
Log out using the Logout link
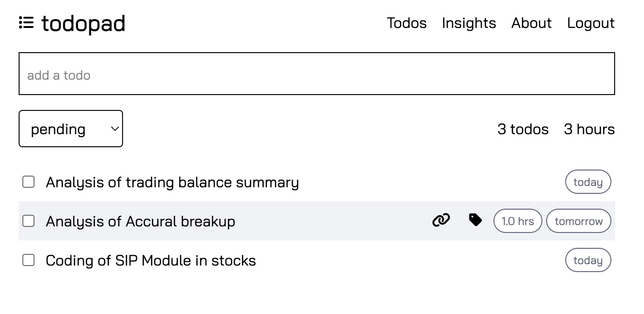point(591,23)
